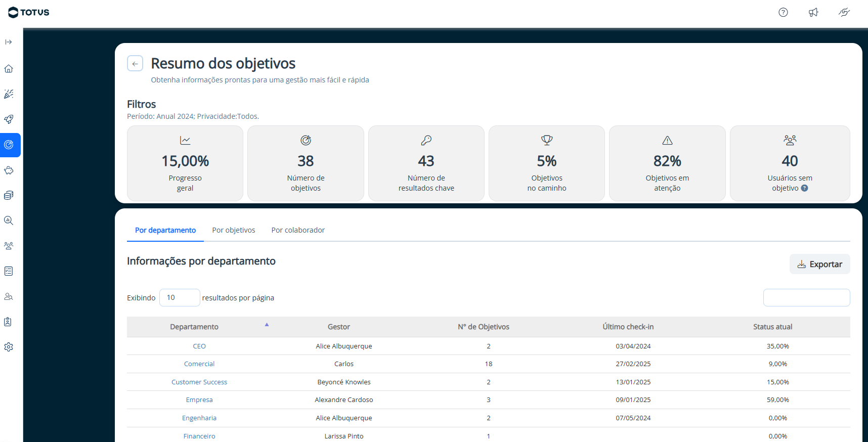Click the party popper celebration icon
This screenshot has height=442, width=868.
pyautogui.click(x=9, y=94)
